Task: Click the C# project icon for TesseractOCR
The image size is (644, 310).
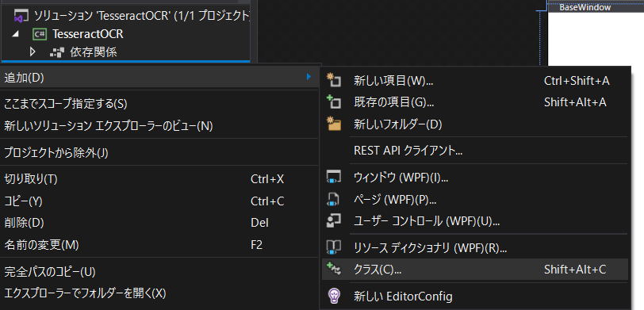Action: (40, 34)
